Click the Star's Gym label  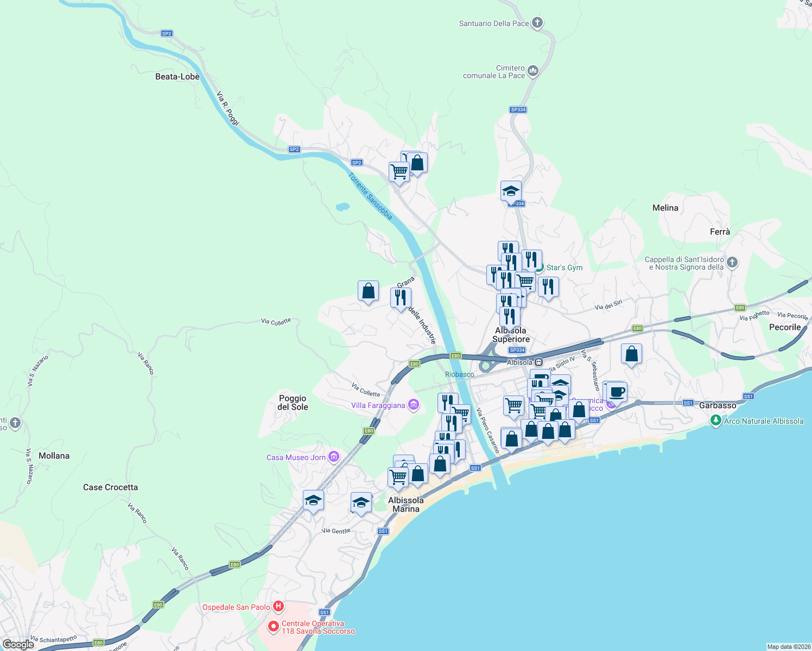coord(566,267)
